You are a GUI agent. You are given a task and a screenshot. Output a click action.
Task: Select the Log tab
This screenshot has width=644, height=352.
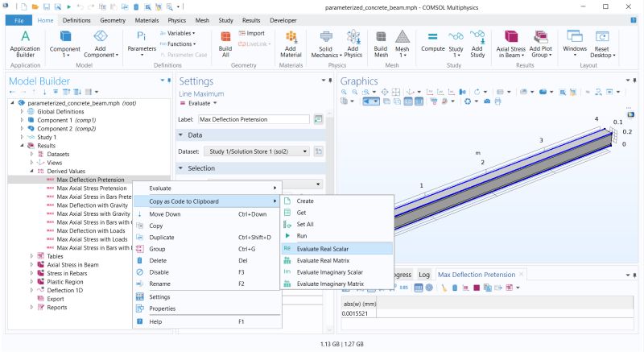click(x=424, y=275)
